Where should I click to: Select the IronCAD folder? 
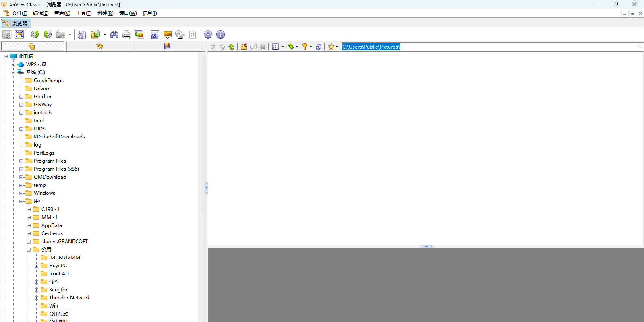[59, 274]
